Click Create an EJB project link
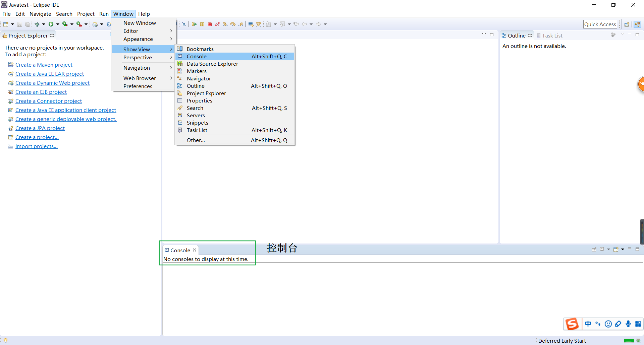Screen dimensions: 644x345 coord(41,92)
